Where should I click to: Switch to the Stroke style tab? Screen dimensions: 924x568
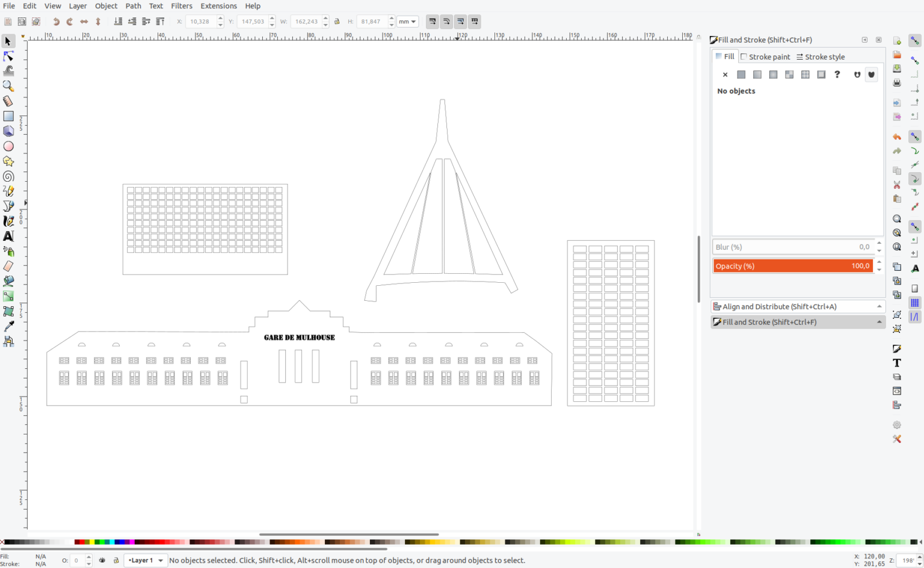coord(821,57)
